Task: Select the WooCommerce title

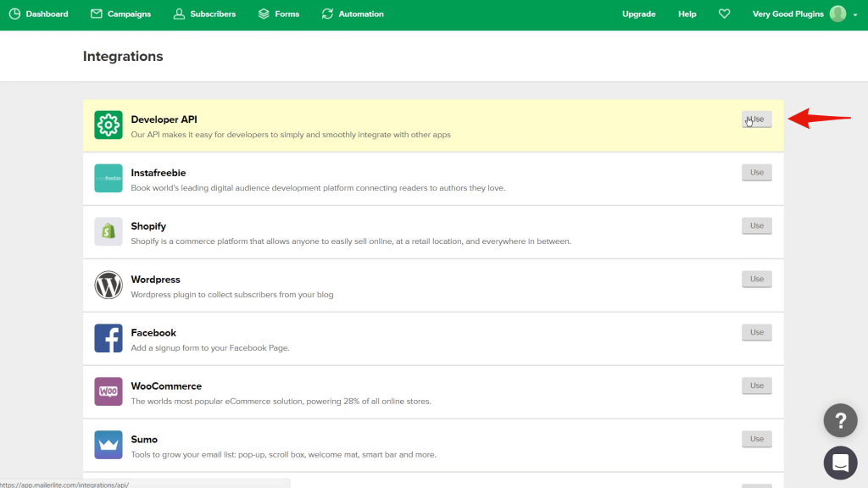Action: pos(166,386)
